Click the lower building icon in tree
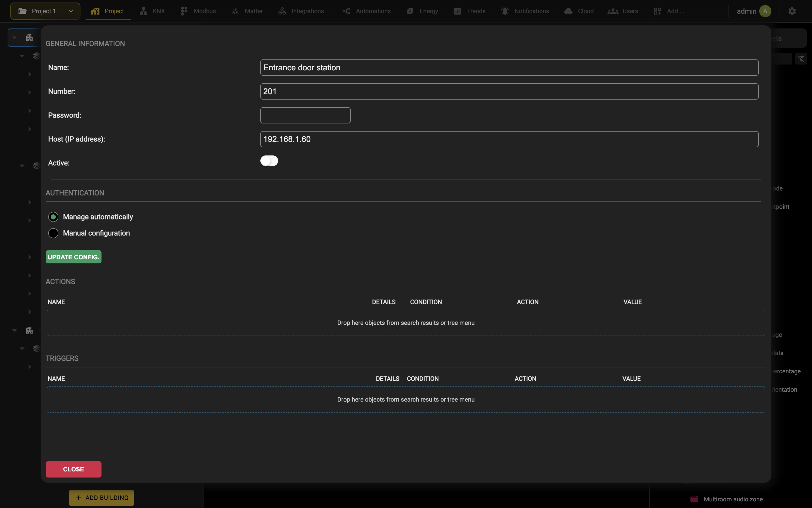This screenshot has width=812, height=508. 29,330
